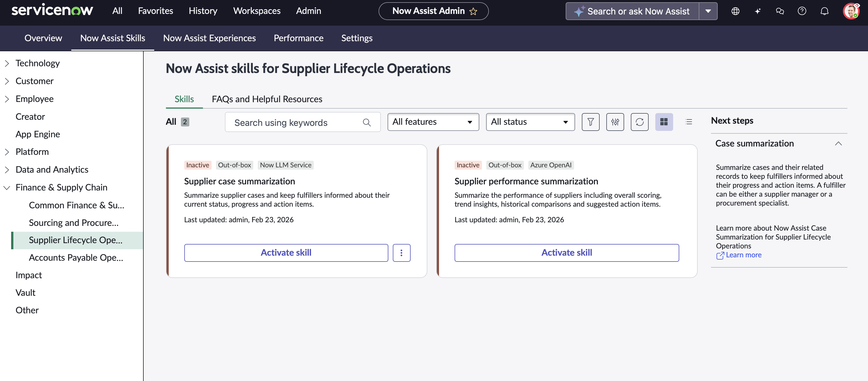Follow the Learn more link
The width and height of the screenshot is (868, 381).
click(744, 255)
